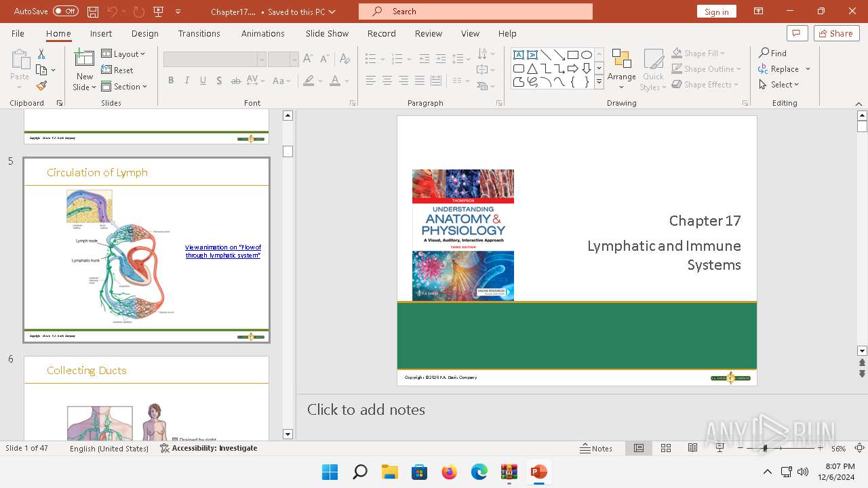Switch to the Animations tab
This screenshot has height=488, width=868.
pyautogui.click(x=262, y=33)
